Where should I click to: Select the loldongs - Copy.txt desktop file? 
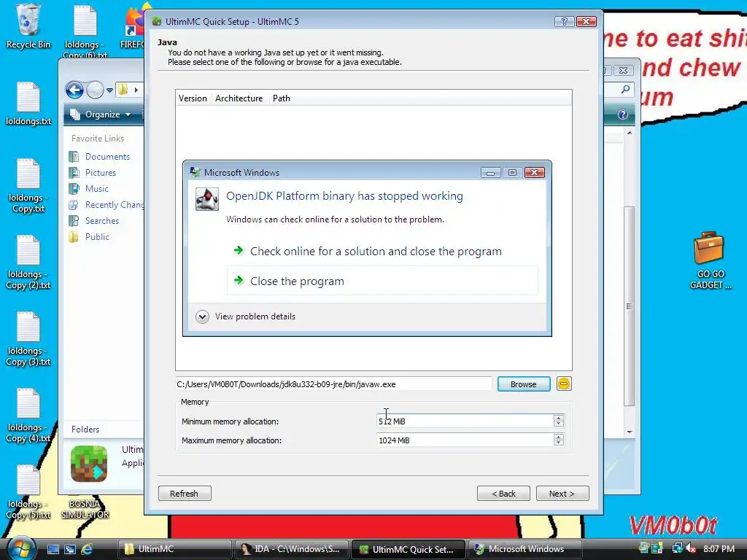28,186
